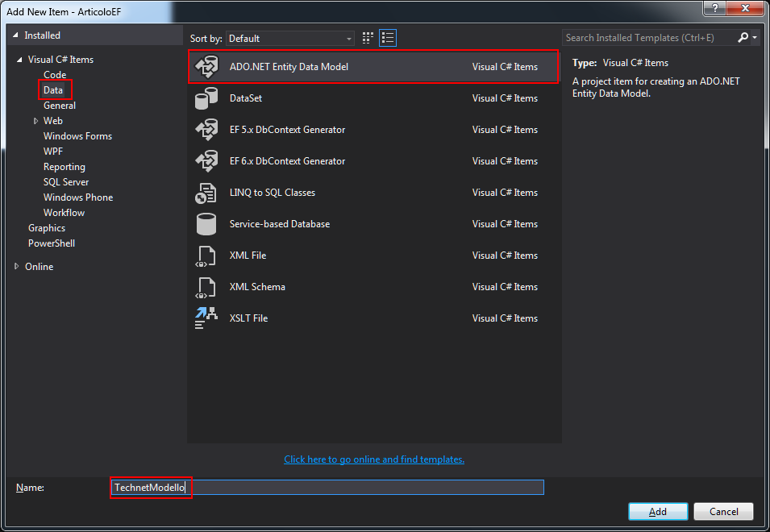Close the Add New Item dialog

click(x=745, y=7)
